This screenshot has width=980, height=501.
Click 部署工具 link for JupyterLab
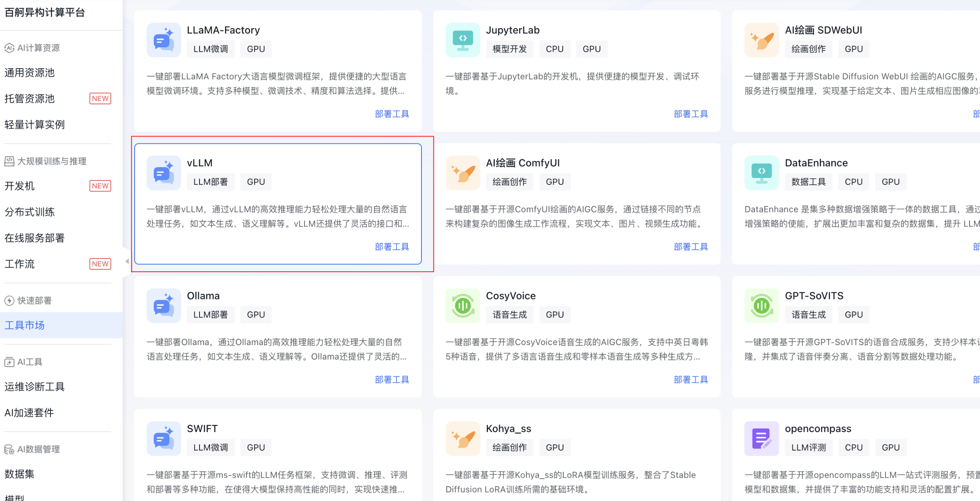tap(691, 114)
